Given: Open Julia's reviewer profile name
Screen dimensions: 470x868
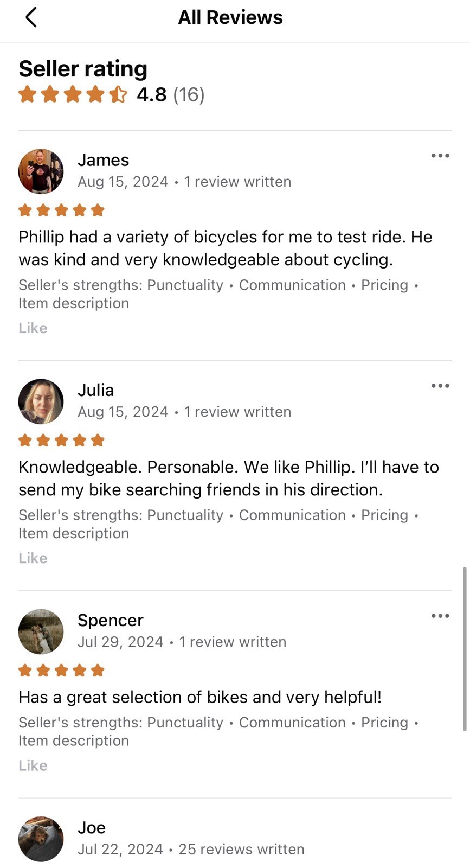Looking at the screenshot, I should point(96,390).
